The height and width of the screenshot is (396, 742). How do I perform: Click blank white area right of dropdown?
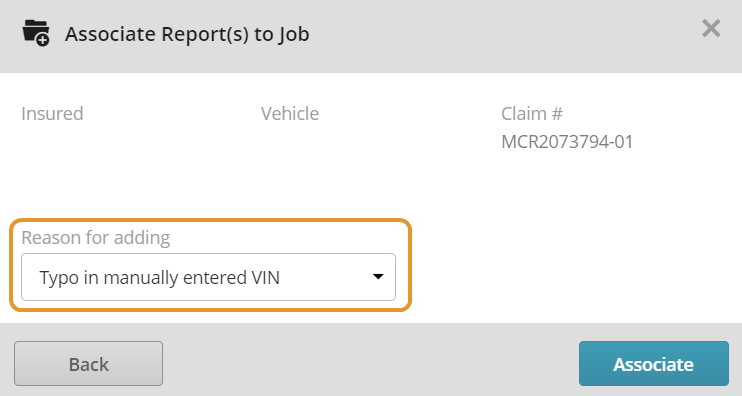(x=568, y=265)
